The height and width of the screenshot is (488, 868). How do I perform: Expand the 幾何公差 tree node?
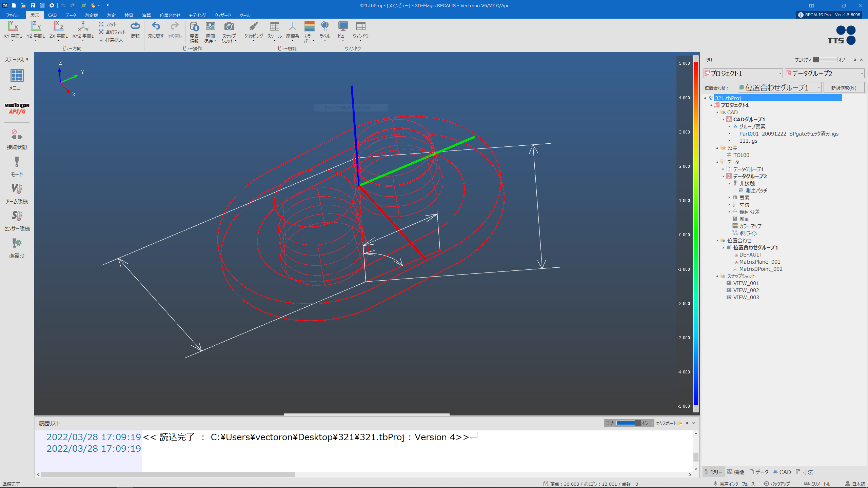click(729, 212)
